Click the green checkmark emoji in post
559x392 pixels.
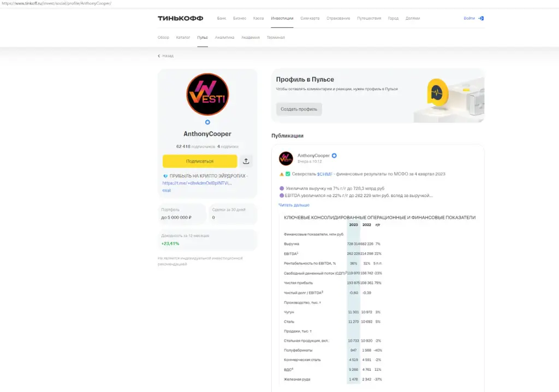288,174
